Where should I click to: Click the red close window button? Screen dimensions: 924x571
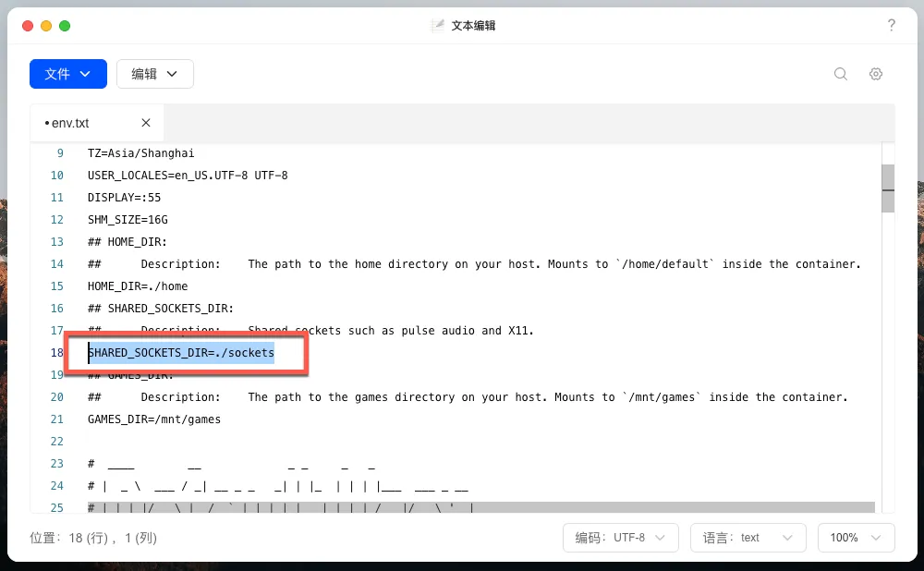(28, 26)
